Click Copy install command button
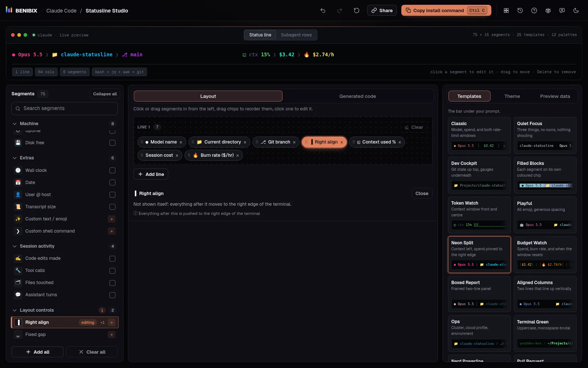The image size is (588, 368). point(447,10)
